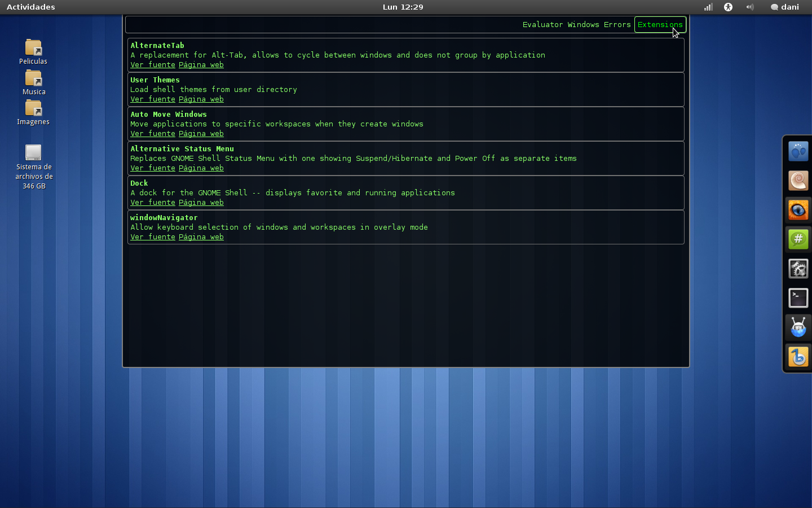Click the Actividades button in top bar
Image resolution: width=812 pixels, height=508 pixels.
(31, 7)
